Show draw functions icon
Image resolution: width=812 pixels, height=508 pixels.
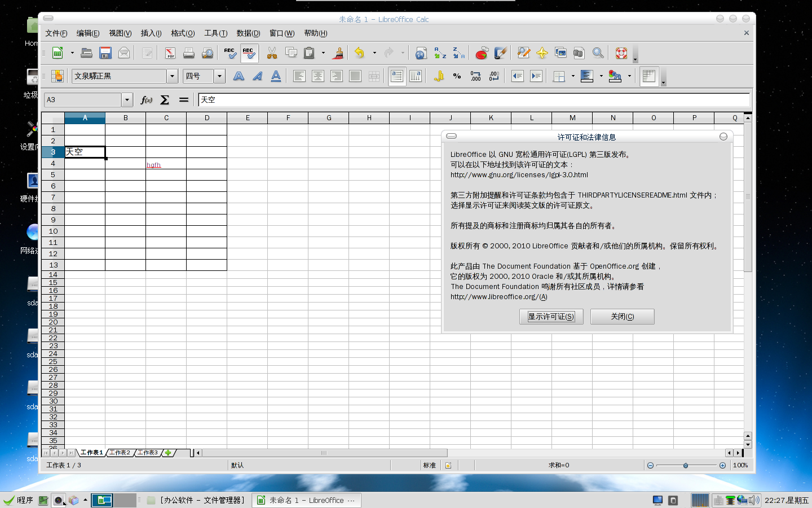(500, 53)
